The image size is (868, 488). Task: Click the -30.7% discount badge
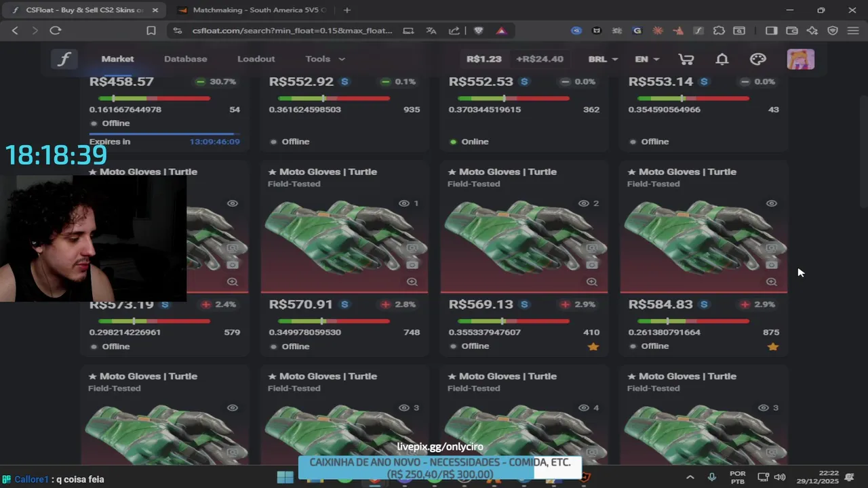[x=215, y=81]
